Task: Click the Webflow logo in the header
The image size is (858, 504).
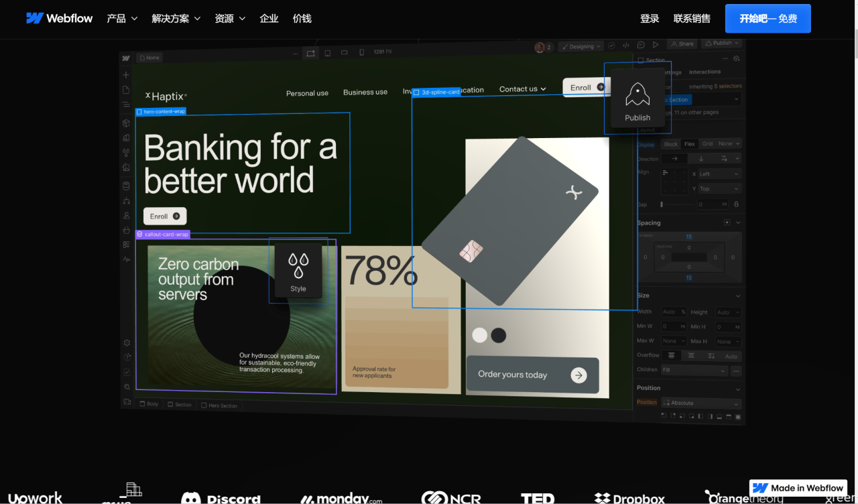Action: 59,18
